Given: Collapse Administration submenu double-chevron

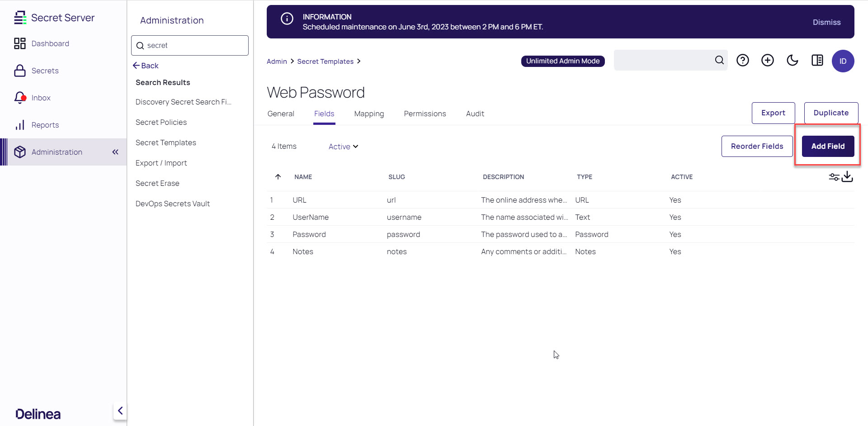Looking at the screenshot, I should tap(115, 152).
